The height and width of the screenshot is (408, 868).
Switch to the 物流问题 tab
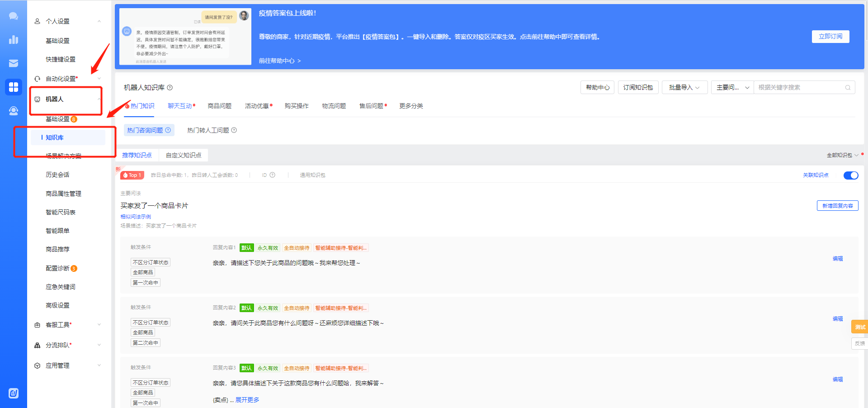click(x=334, y=106)
